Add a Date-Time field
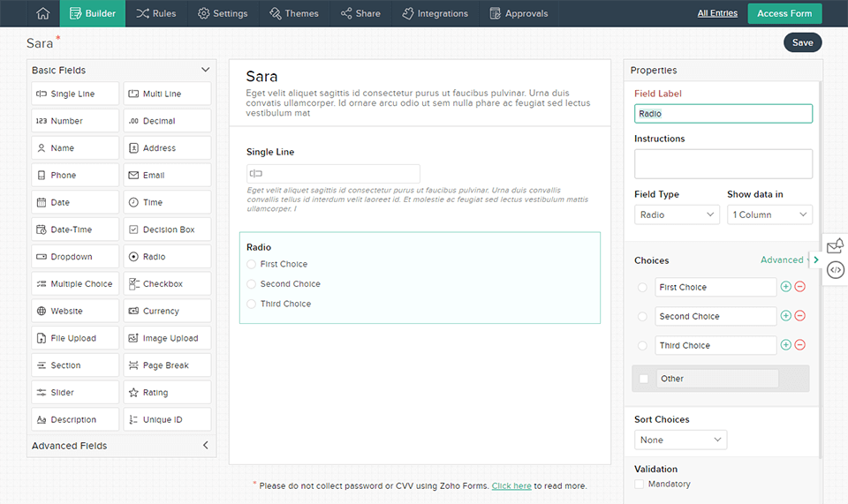The image size is (848, 504). (75, 229)
